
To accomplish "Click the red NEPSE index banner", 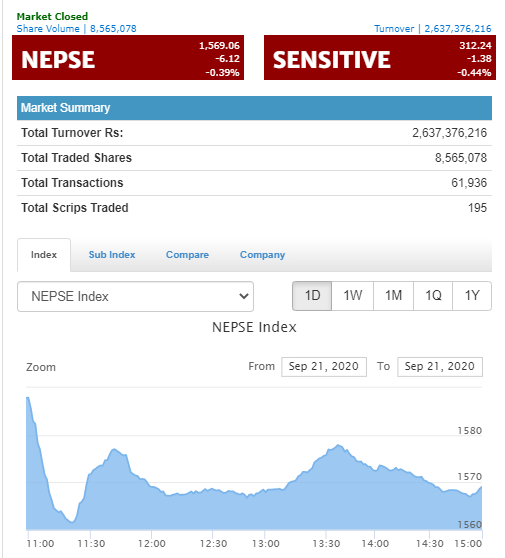I will pos(128,58).
